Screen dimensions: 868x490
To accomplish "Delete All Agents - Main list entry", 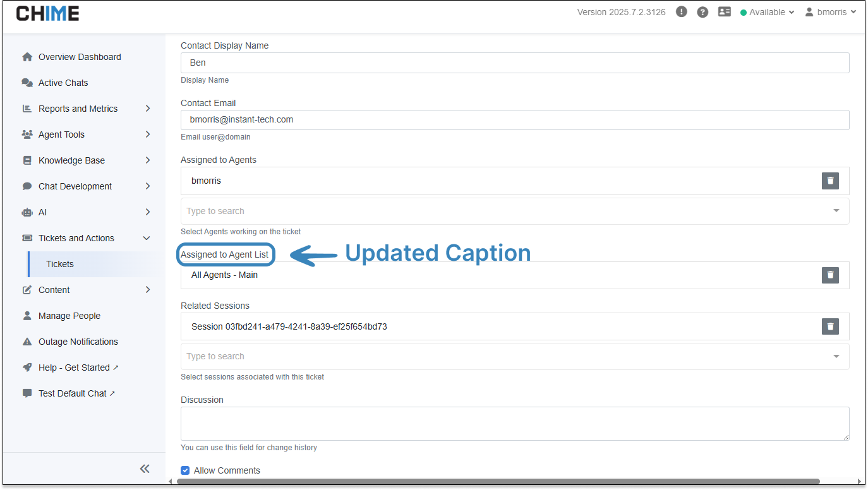I will 830,275.
